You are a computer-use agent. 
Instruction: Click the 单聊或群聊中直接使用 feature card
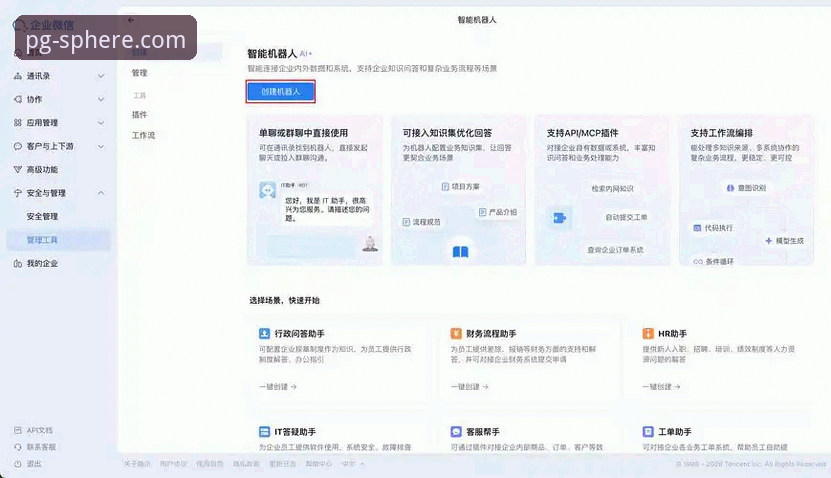click(314, 190)
